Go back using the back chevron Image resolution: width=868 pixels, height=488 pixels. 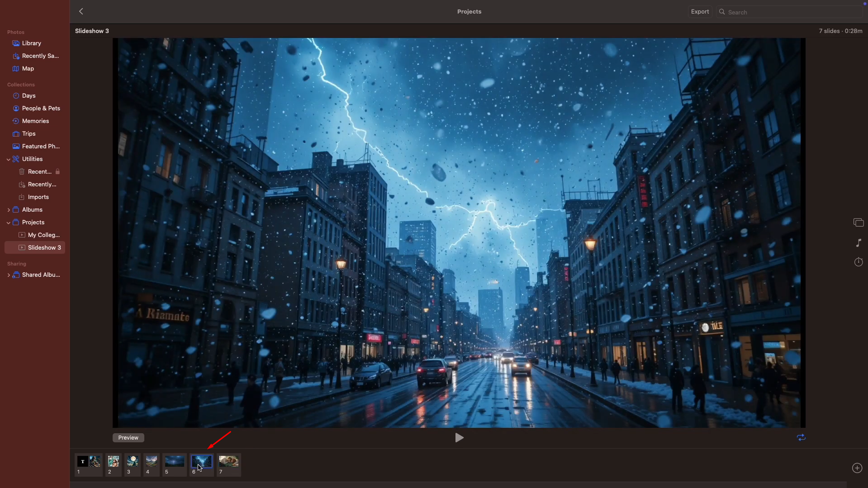tap(81, 11)
